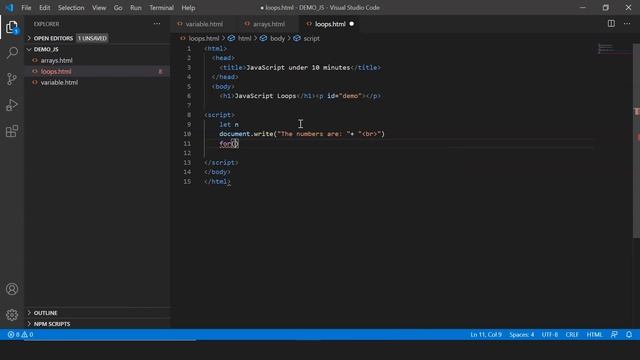Switch to the arrays.html tab

[x=269, y=24]
